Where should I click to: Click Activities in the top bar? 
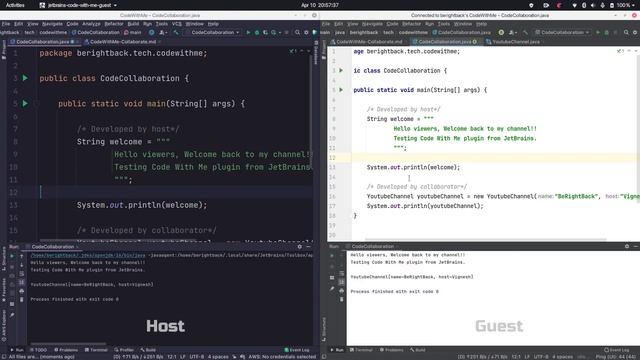tap(15, 5)
